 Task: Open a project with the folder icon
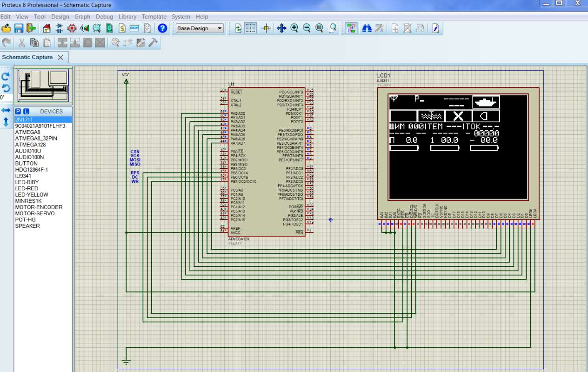pyautogui.click(x=6, y=28)
